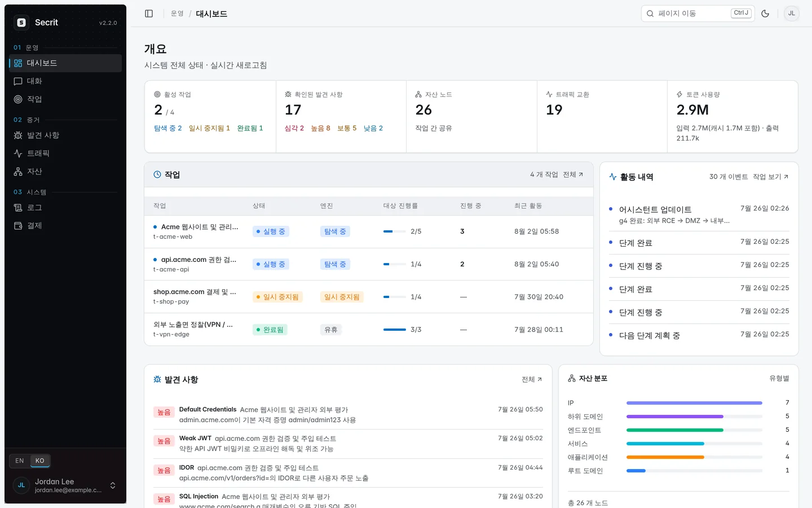Viewport: 812px width, 508px height.
Task: Toggle the sidebar collapse icon
Action: [149, 14]
